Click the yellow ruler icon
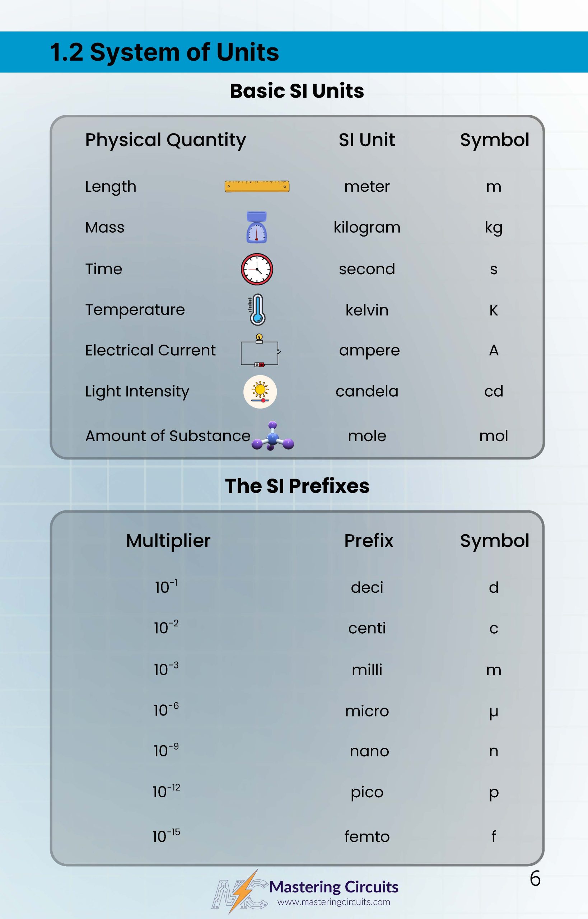The image size is (588, 919). click(x=257, y=186)
